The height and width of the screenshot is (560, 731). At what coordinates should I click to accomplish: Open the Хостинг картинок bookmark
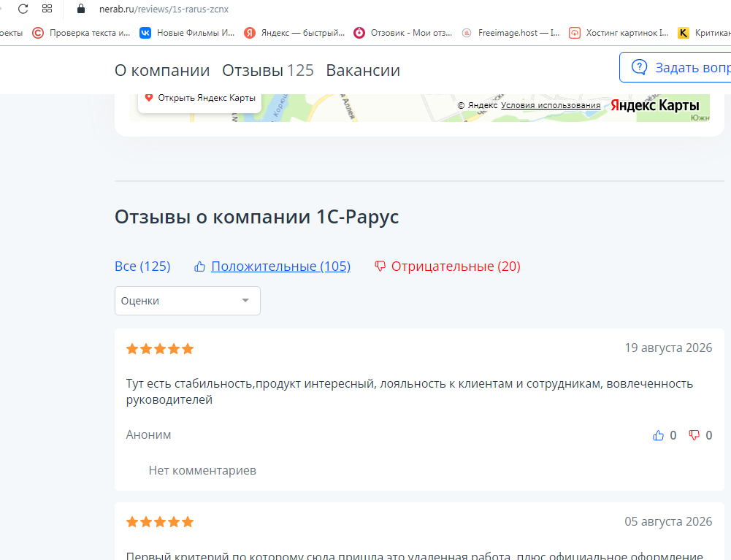point(619,33)
